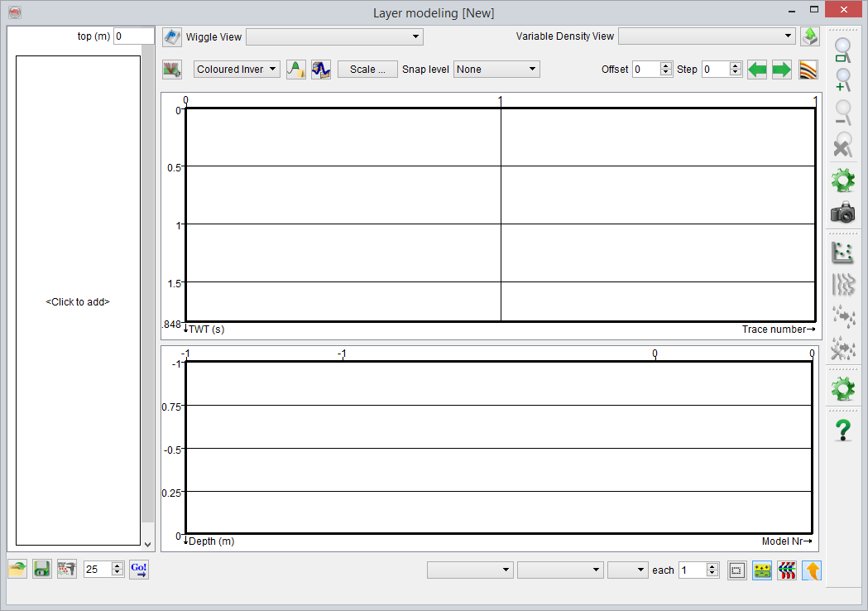Move to next offset with right green arrow
Viewport: 868px width, 611px height.
coord(782,70)
